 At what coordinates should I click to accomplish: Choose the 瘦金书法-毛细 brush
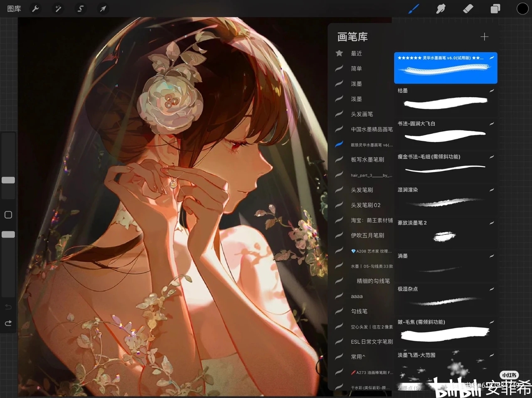coord(446,167)
